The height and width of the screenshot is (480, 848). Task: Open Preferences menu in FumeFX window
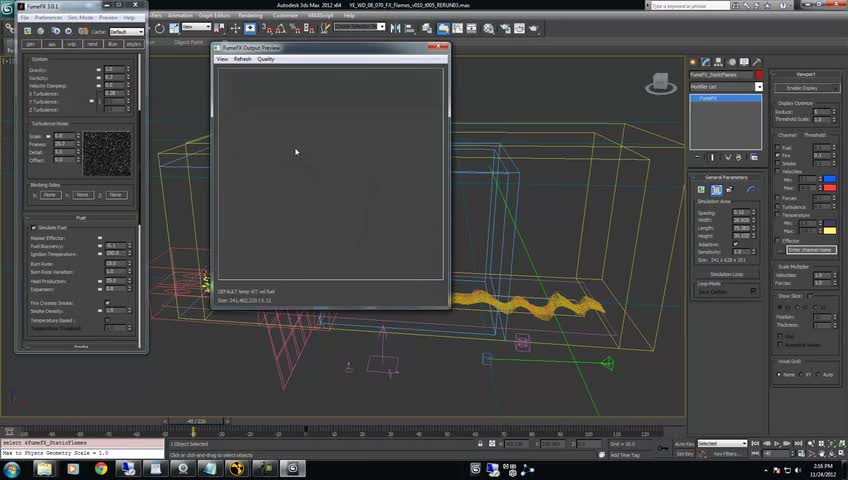[x=48, y=18]
